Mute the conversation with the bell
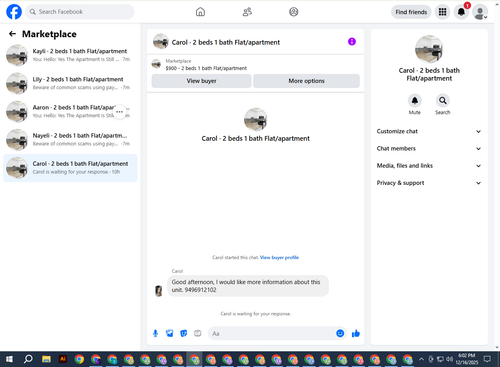This screenshot has height=367, width=500. (x=415, y=100)
